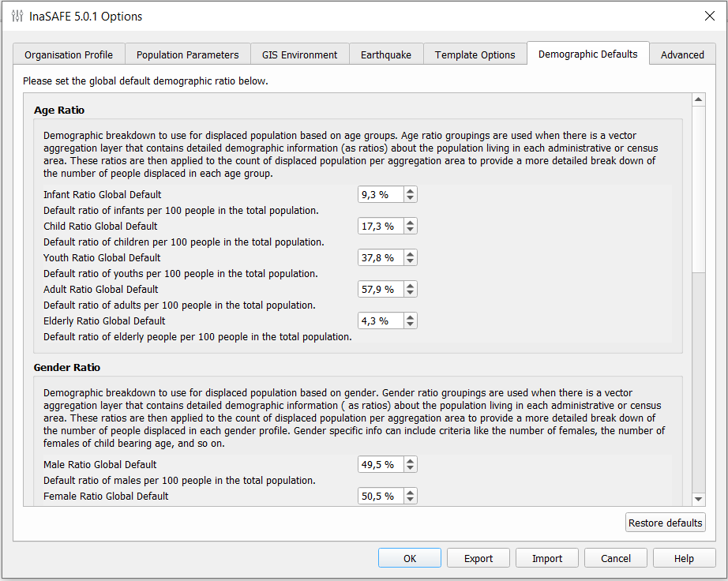Switch to the Organisation Profile tab
Viewport: 728px width, 581px height.
pyautogui.click(x=69, y=54)
